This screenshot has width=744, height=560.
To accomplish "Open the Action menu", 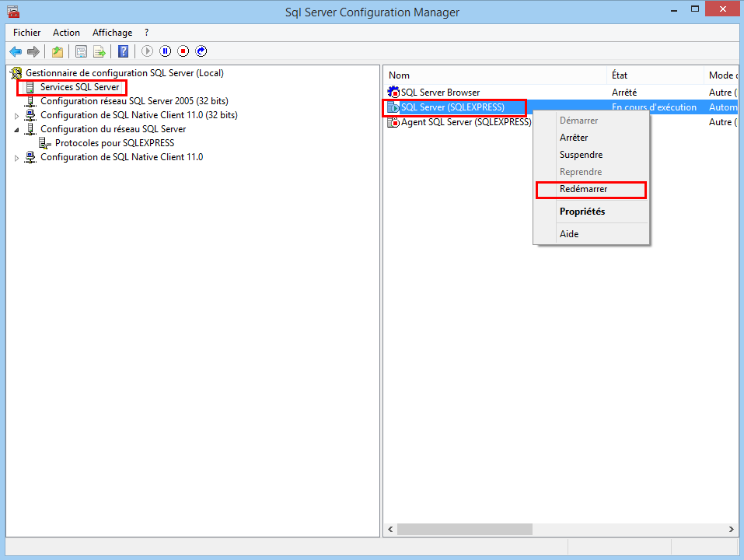I will (x=66, y=33).
